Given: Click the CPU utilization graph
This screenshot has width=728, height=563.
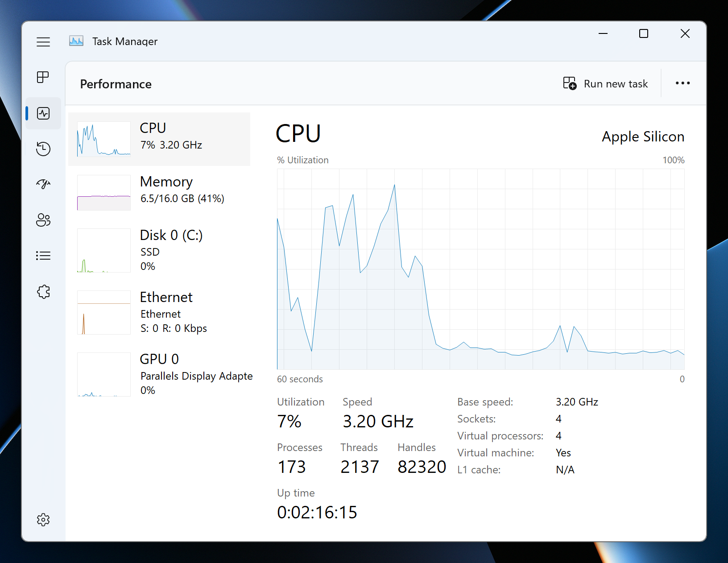Looking at the screenshot, I should click(x=480, y=269).
